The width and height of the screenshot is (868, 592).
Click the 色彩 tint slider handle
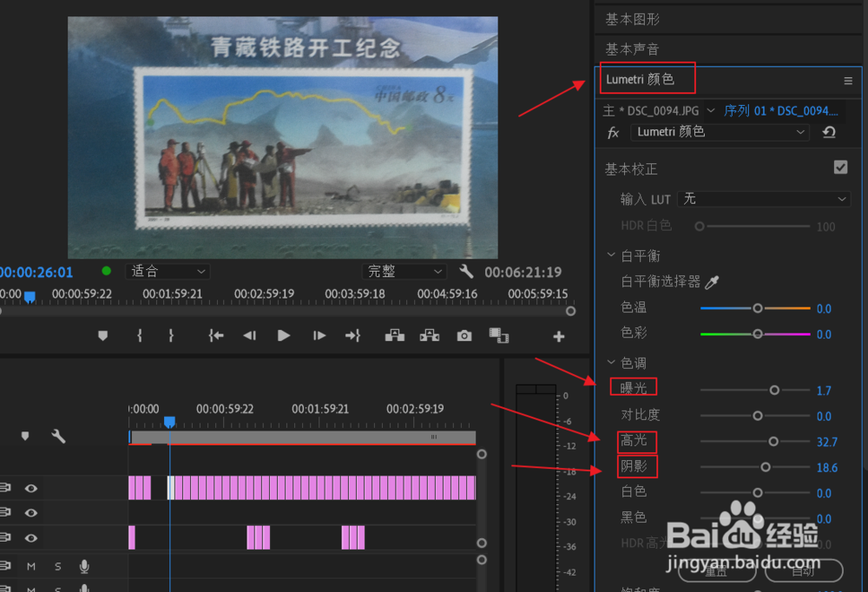(757, 334)
